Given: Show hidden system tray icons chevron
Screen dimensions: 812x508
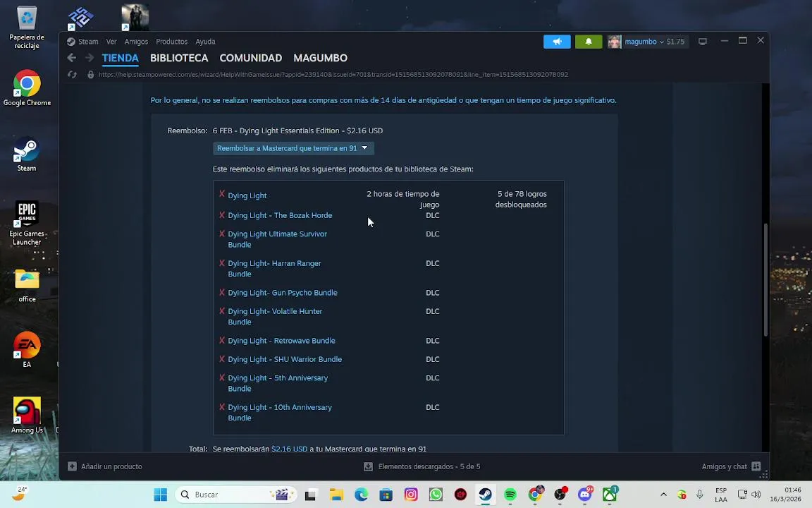Looking at the screenshot, I should (663, 495).
